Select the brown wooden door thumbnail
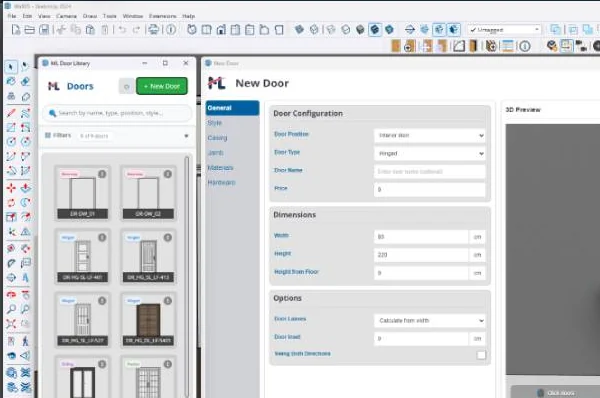600x398 pixels. pyautogui.click(x=148, y=320)
